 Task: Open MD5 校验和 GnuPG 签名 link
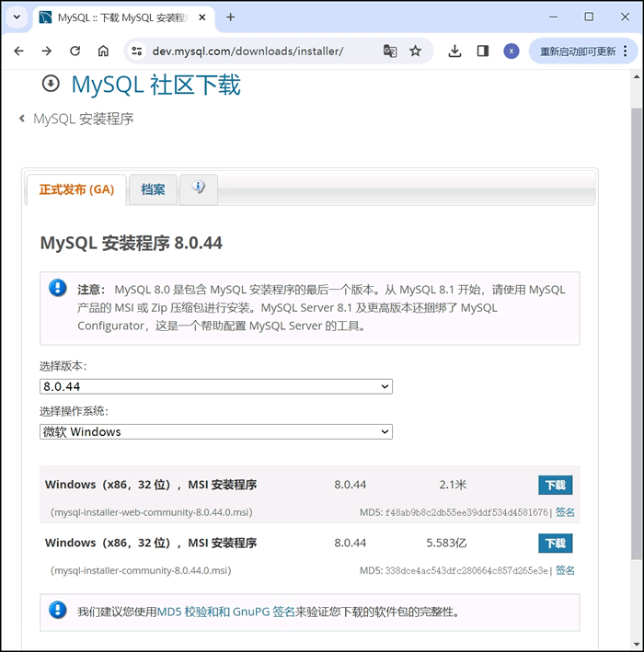[x=226, y=612]
